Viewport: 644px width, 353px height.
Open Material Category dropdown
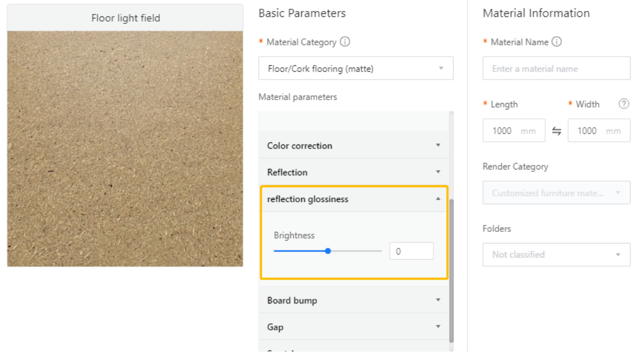pos(355,69)
